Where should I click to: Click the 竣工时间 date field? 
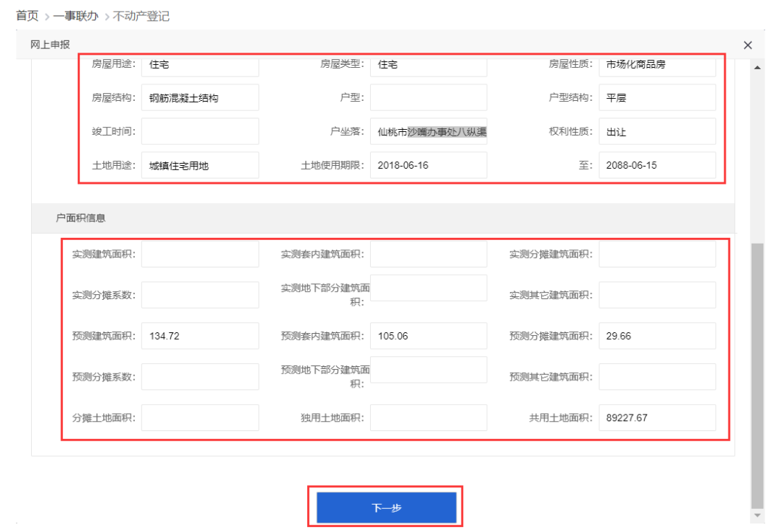point(200,131)
